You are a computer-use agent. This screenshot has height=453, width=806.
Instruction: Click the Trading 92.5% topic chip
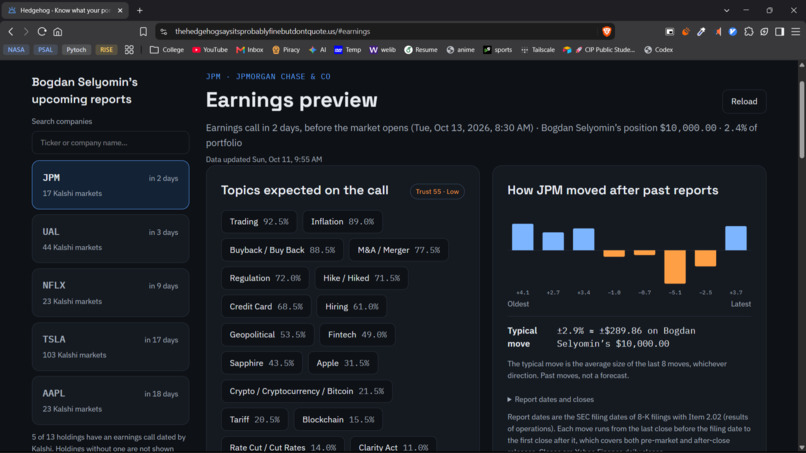click(x=259, y=222)
